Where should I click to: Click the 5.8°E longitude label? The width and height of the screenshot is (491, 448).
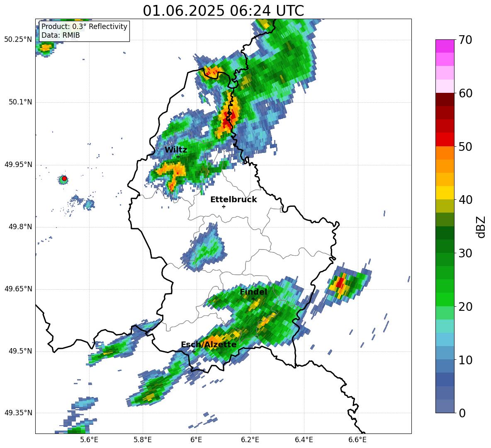[143, 440]
